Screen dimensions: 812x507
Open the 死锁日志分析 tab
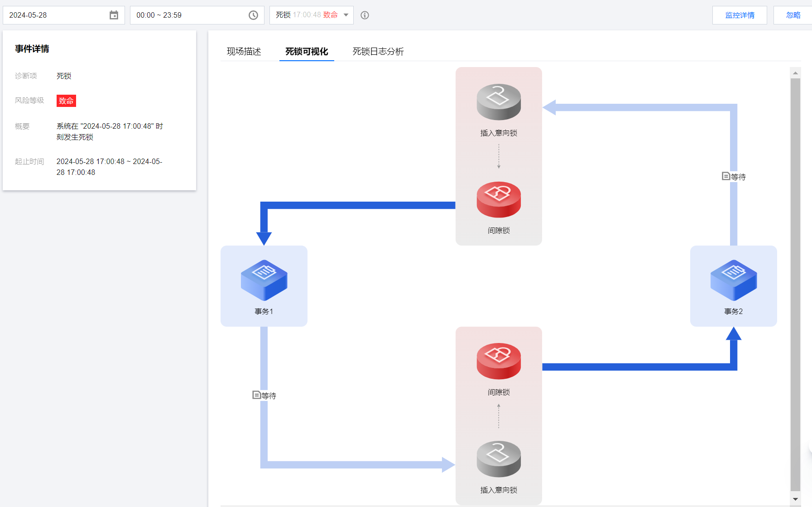(378, 52)
